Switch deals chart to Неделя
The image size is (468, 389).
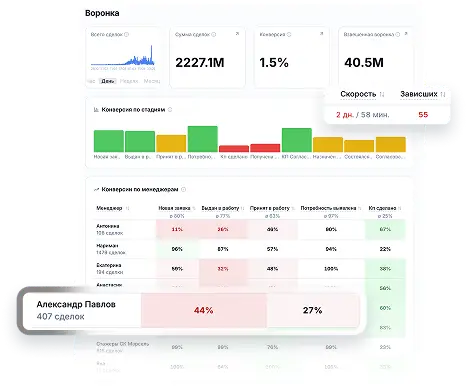[129, 81]
